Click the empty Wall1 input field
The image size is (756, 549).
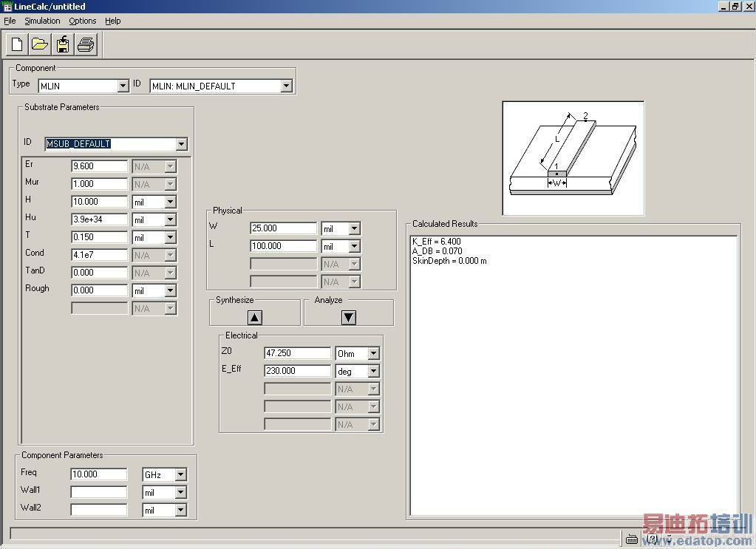pyautogui.click(x=99, y=492)
